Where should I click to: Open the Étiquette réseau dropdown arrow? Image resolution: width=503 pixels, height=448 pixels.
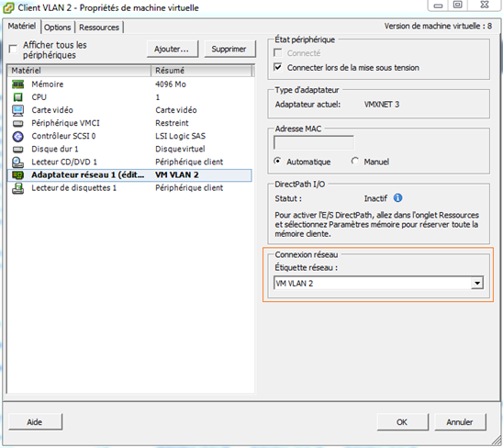coord(477,284)
